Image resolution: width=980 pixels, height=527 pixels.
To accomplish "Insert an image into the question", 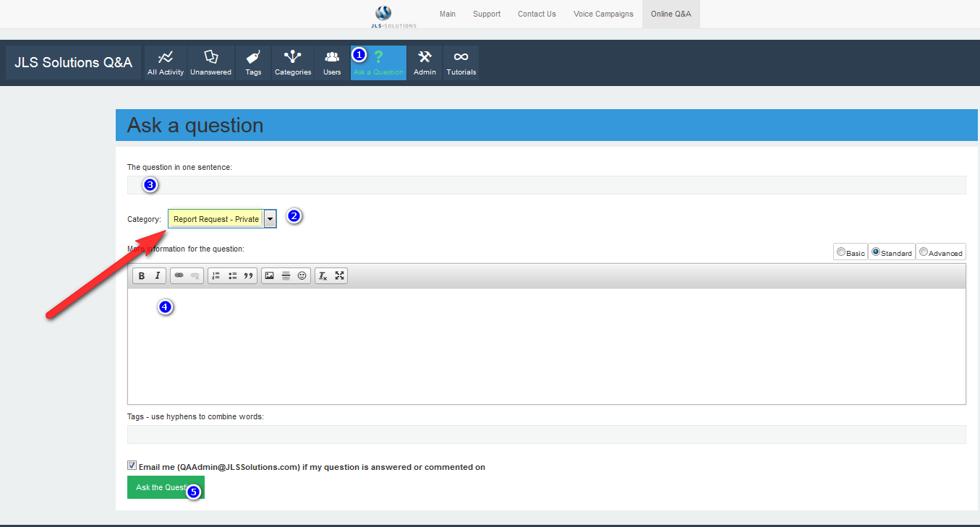I will [269, 275].
